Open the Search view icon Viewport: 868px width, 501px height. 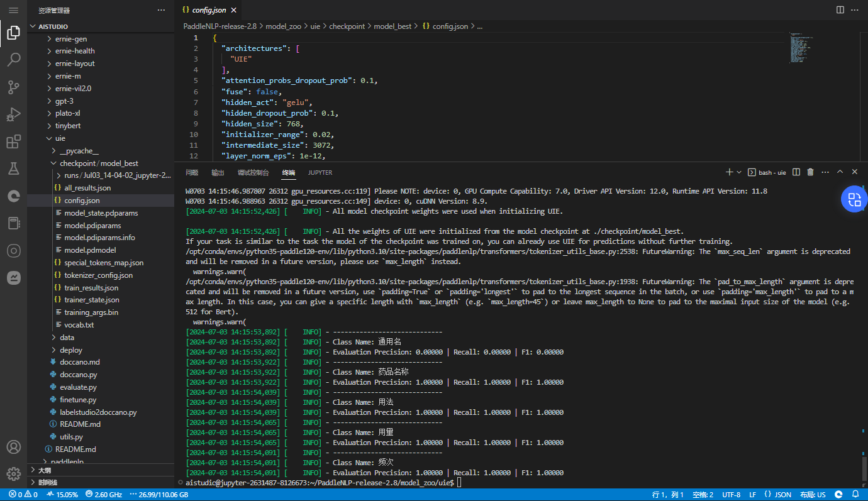(x=13, y=60)
